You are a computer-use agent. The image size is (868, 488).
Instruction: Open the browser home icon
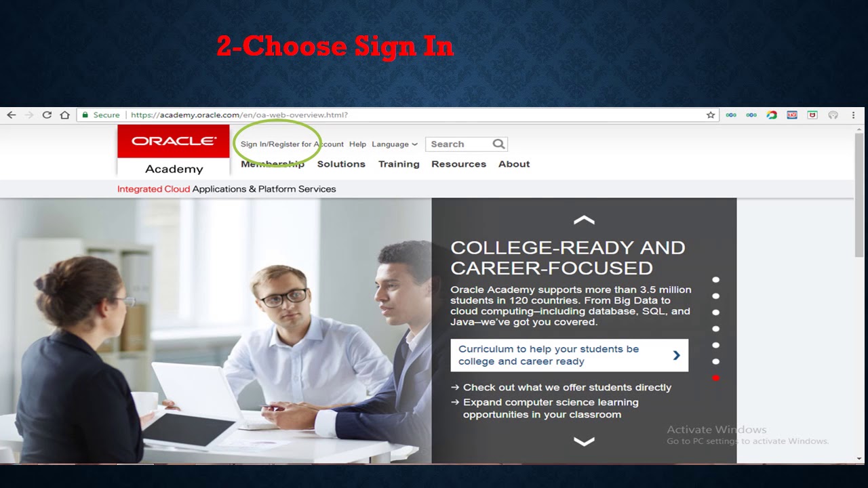coord(65,115)
